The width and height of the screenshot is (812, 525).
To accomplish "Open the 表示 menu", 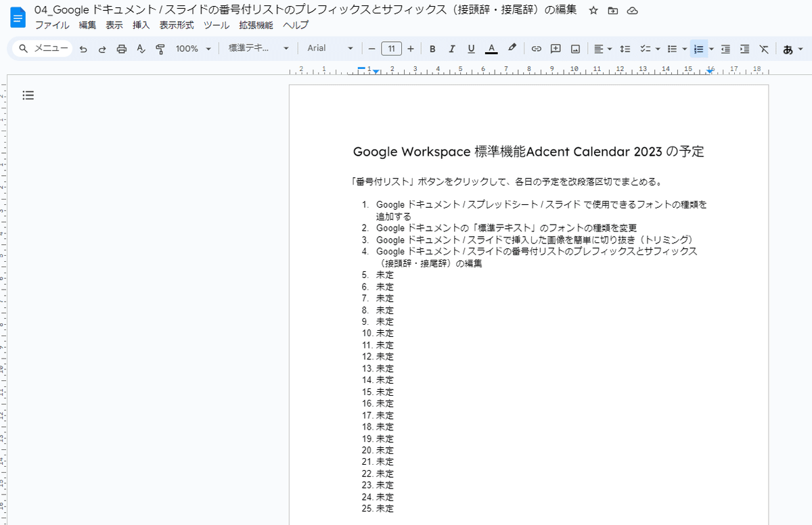I will (114, 25).
